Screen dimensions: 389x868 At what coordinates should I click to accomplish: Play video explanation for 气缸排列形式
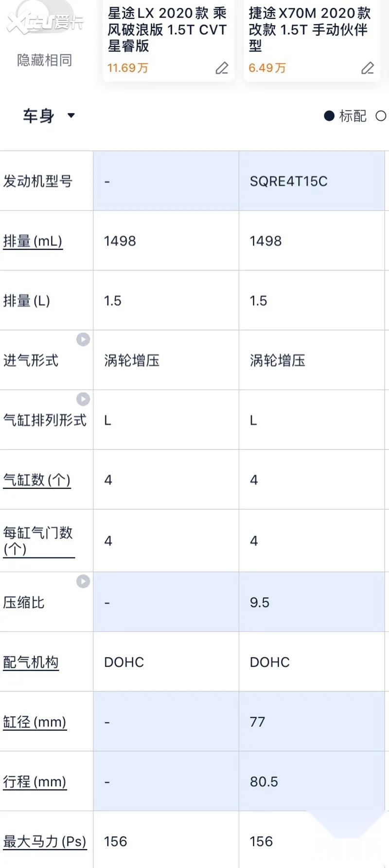coord(83,399)
